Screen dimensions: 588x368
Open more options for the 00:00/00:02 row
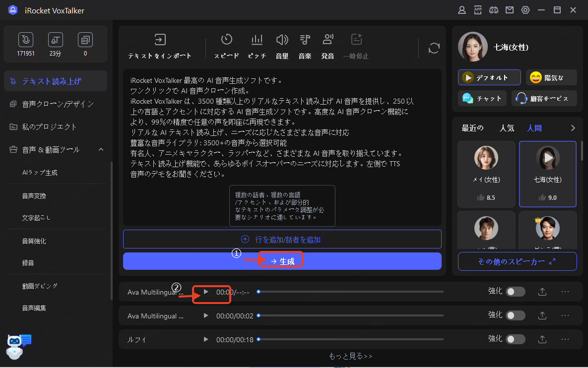click(565, 315)
